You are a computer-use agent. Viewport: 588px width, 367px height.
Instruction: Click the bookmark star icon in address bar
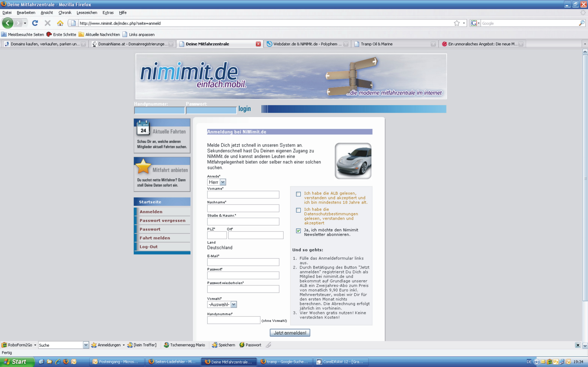pyautogui.click(x=457, y=23)
